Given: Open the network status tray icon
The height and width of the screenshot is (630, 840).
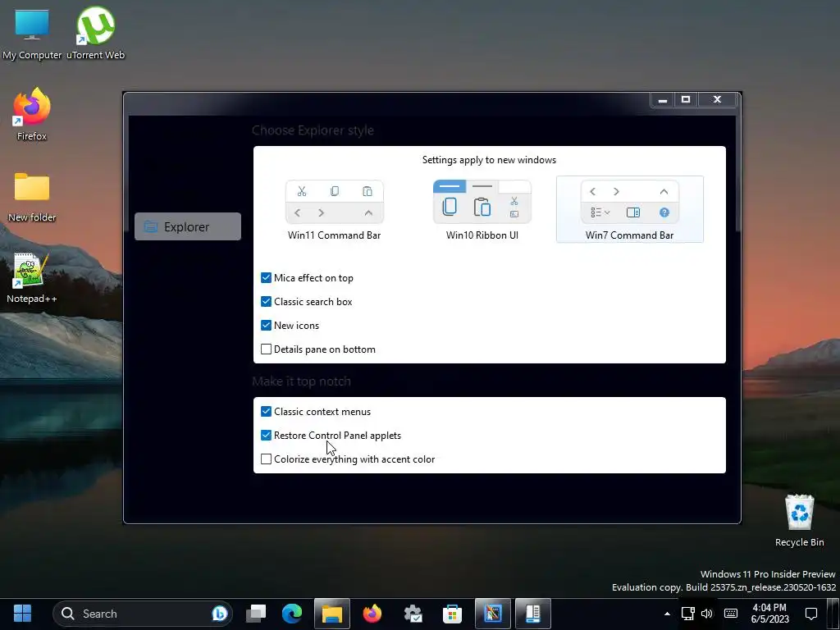Looking at the screenshot, I should [x=688, y=614].
